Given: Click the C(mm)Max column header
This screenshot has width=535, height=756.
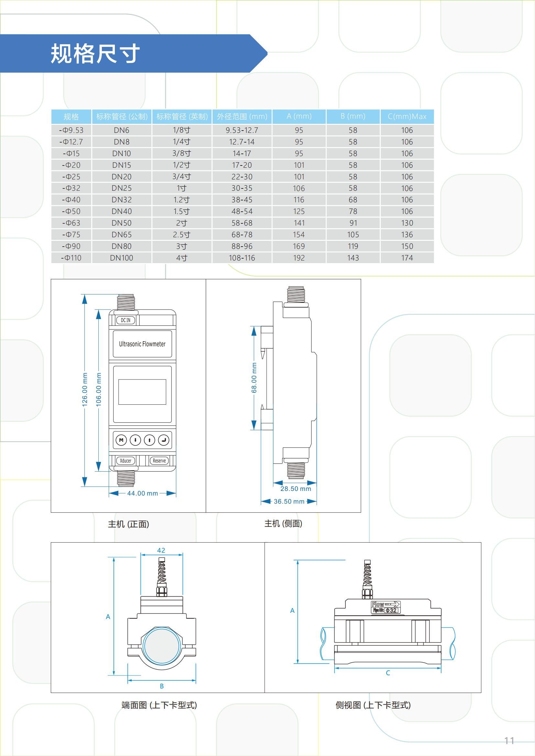Looking at the screenshot, I should (407, 116).
